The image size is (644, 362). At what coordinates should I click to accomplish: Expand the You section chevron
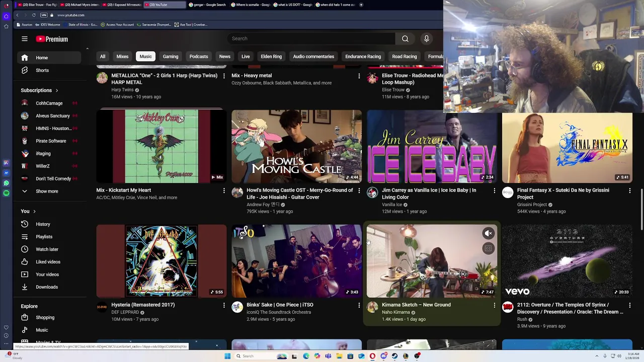pos(34,211)
